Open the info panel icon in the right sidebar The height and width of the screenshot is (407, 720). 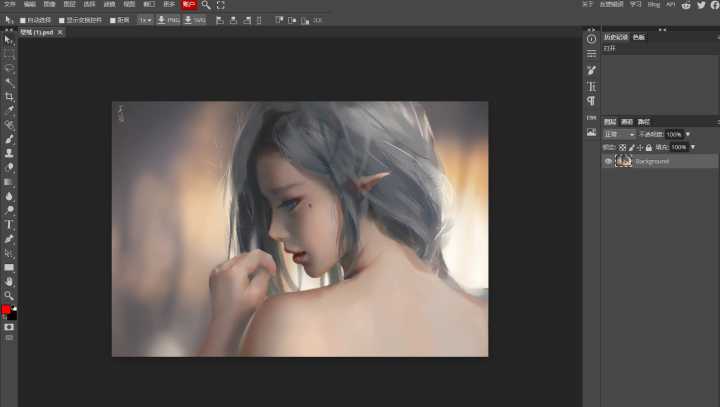click(x=591, y=39)
